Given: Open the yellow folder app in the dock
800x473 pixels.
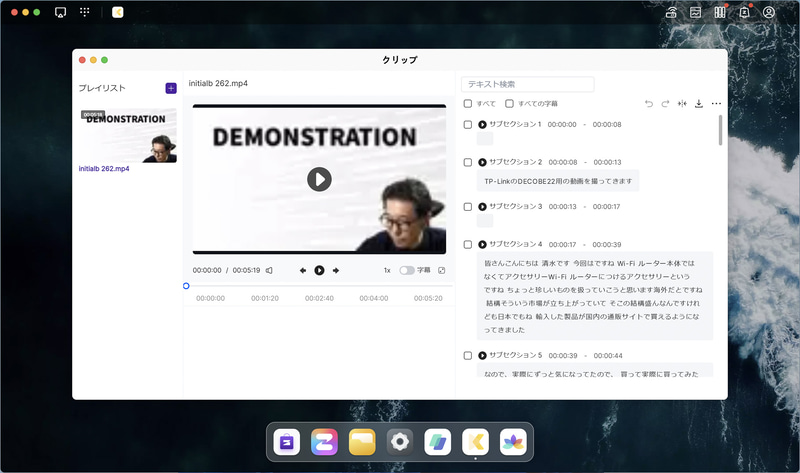Looking at the screenshot, I should click(x=362, y=442).
